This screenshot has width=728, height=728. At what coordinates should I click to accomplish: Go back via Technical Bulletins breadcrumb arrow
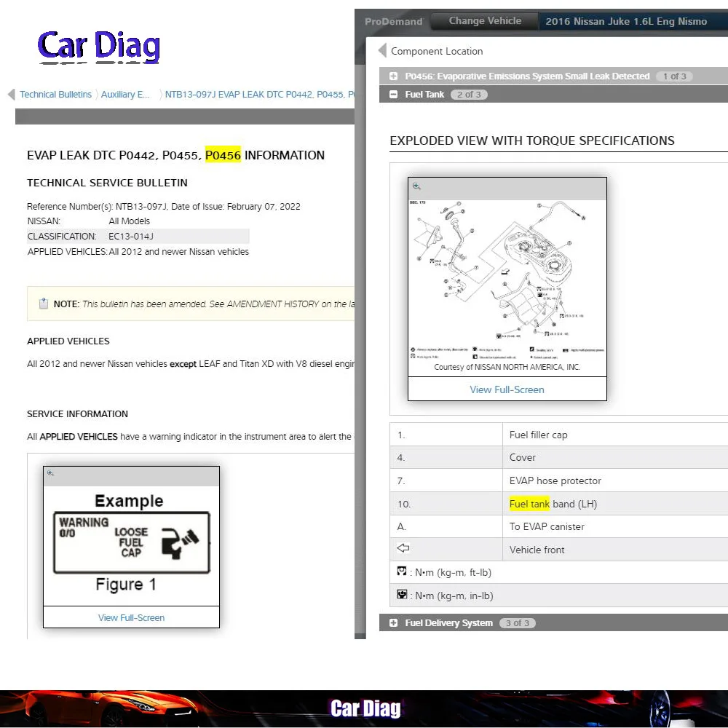coord(12,94)
